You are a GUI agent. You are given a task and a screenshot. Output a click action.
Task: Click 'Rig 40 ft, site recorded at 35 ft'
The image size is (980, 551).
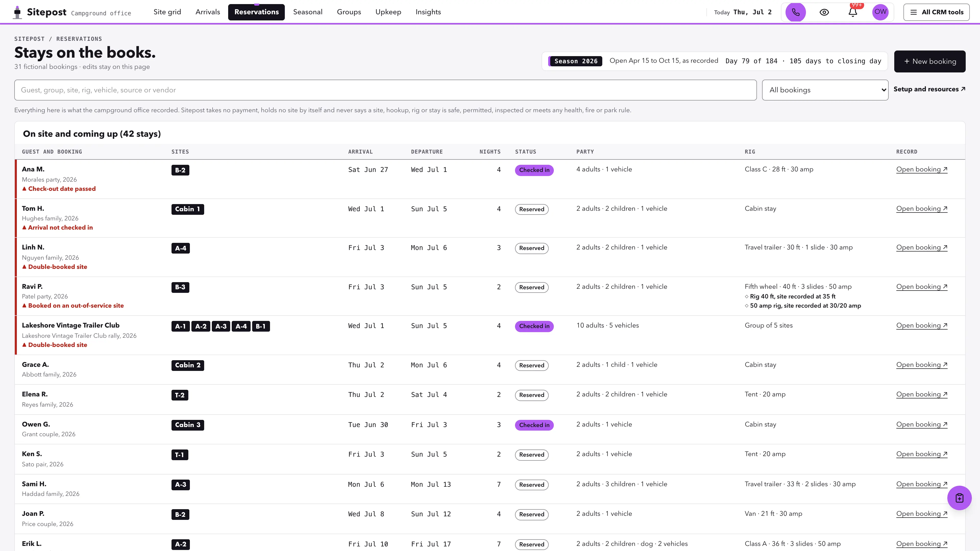click(x=790, y=296)
